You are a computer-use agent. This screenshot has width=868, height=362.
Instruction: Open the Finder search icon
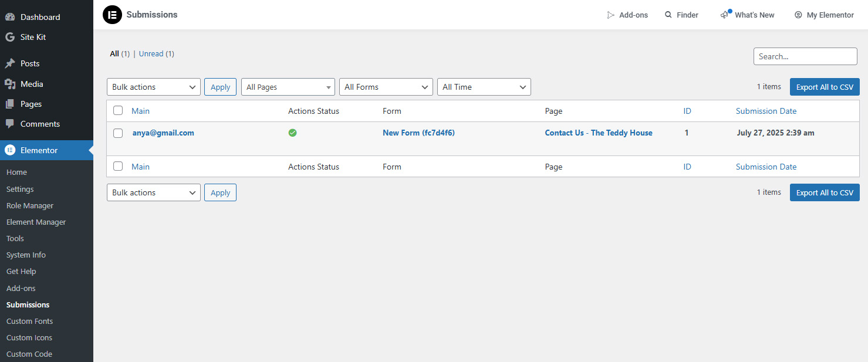[668, 15]
